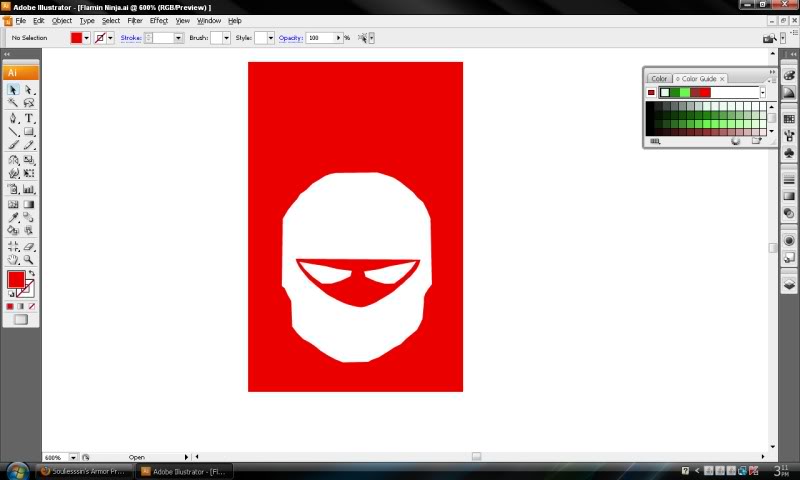Pick the Mesh tool
This screenshot has height=480, width=800.
(13, 205)
